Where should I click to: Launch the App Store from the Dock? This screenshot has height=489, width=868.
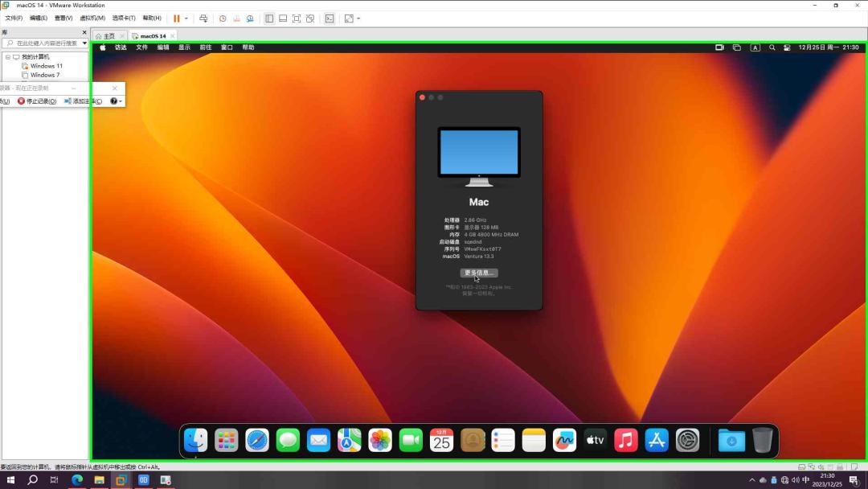[x=657, y=440]
